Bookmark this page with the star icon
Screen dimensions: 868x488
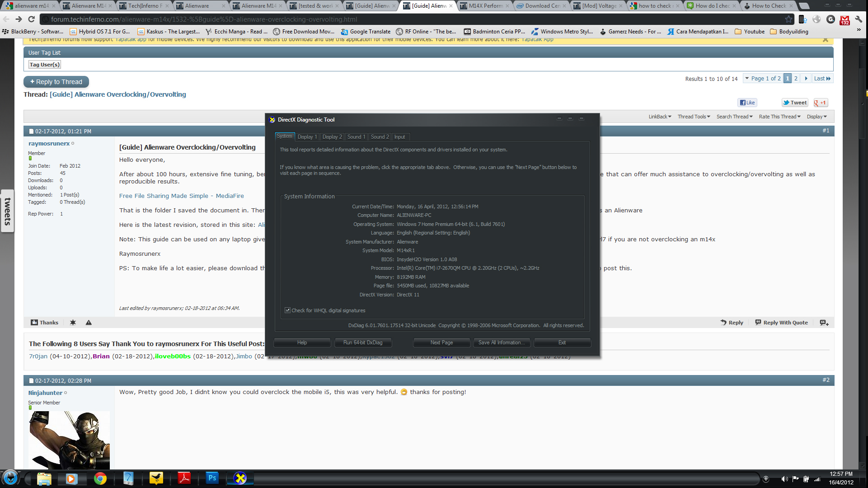tap(788, 19)
